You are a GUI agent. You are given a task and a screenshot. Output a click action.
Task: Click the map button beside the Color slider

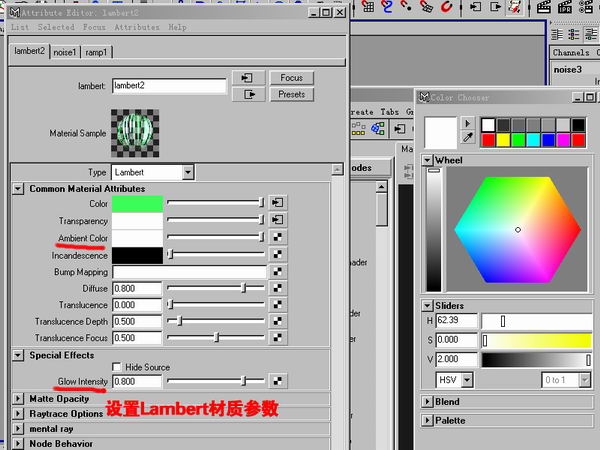click(x=278, y=202)
